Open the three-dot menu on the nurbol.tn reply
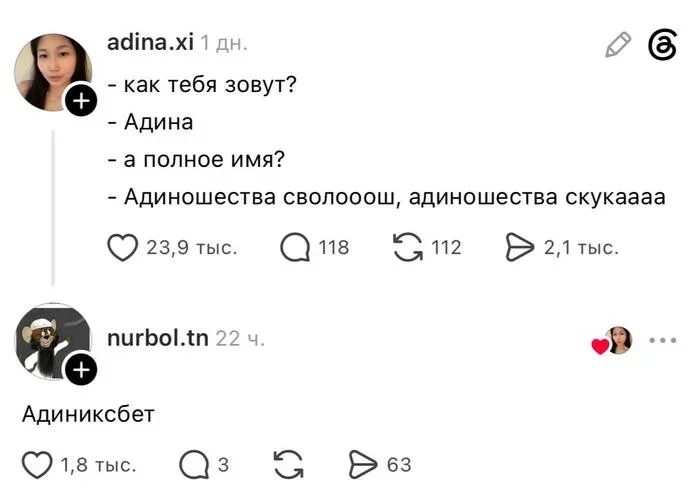Viewport: 700px width, 493px height. [x=663, y=340]
